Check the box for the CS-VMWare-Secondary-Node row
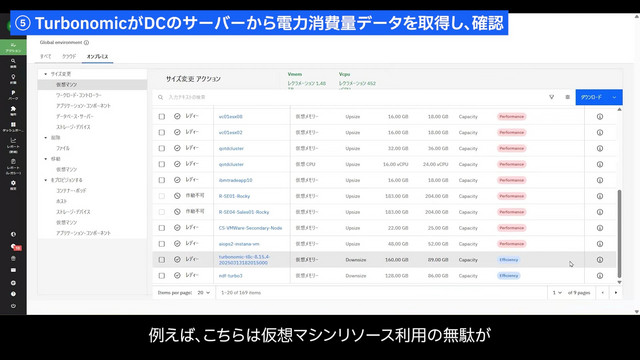 point(162,228)
